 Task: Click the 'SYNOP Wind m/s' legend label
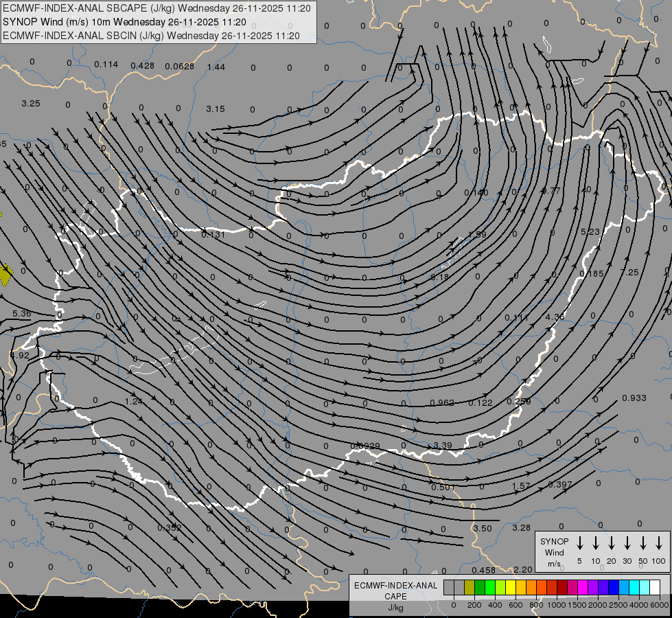click(554, 552)
